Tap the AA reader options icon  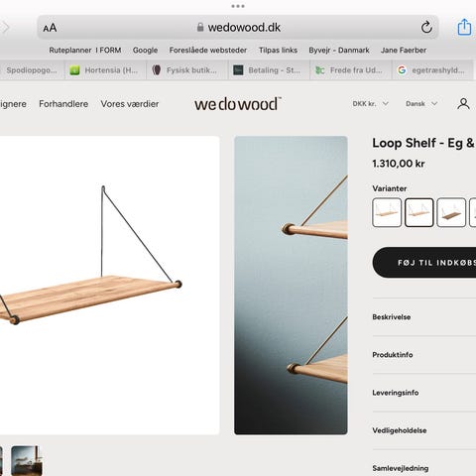pos(50,28)
